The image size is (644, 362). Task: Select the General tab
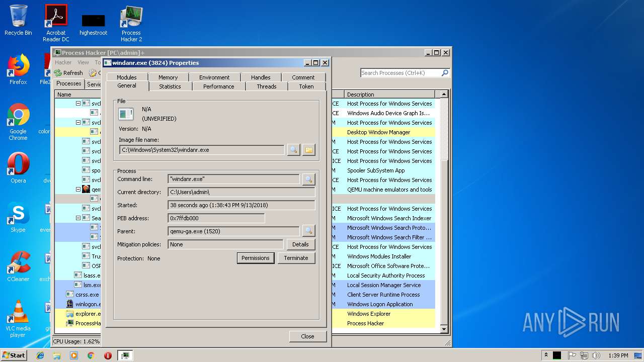coord(127,86)
